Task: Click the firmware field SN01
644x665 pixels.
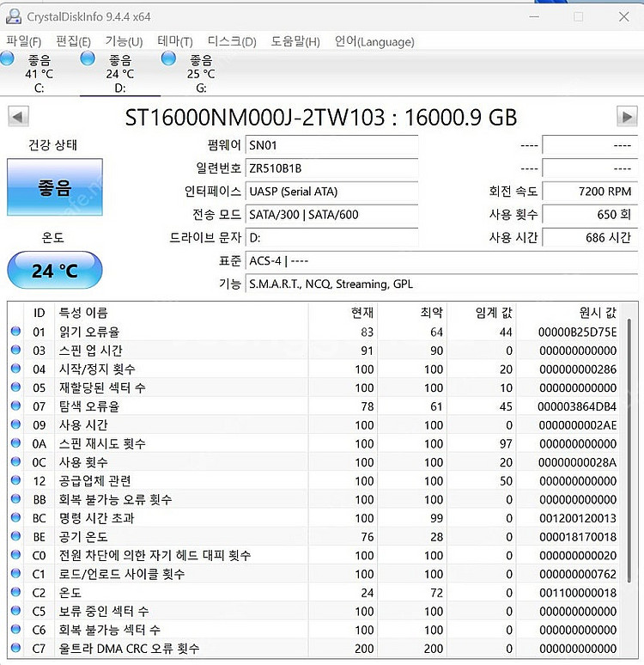Action: (x=332, y=145)
